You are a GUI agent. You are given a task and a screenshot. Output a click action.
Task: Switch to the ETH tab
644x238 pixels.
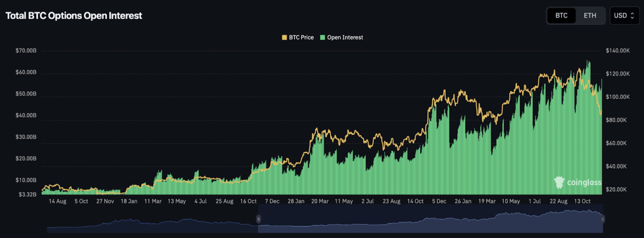590,16
